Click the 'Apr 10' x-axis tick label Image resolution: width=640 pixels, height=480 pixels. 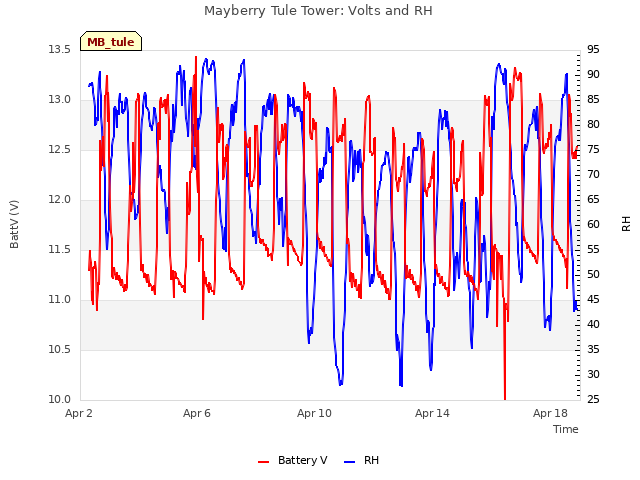[314, 413]
